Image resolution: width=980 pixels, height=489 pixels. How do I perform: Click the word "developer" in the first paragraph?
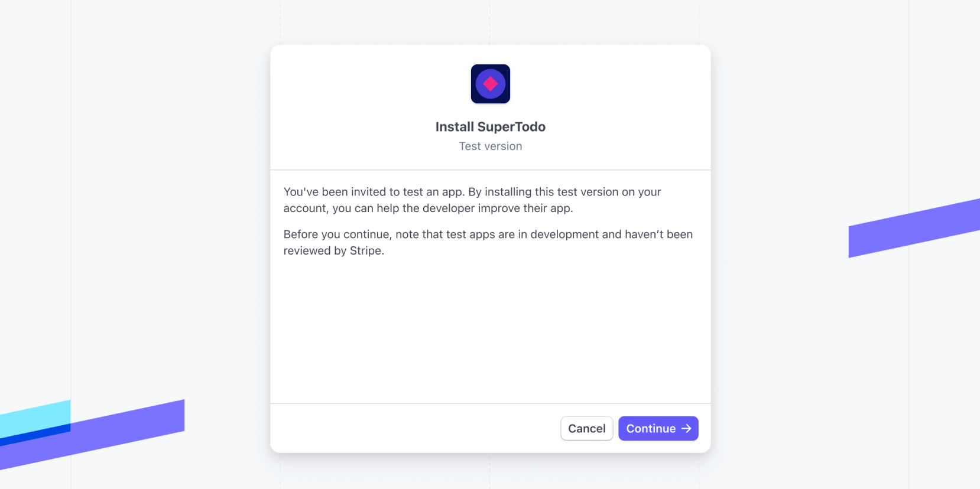pyautogui.click(x=449, y=208)
